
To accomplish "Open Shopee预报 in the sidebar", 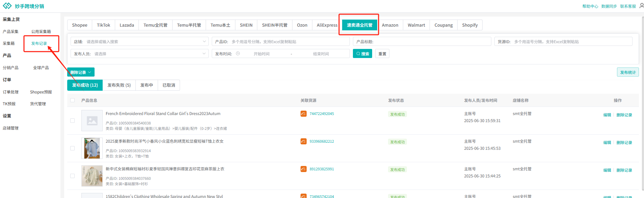I will point(41,92).
